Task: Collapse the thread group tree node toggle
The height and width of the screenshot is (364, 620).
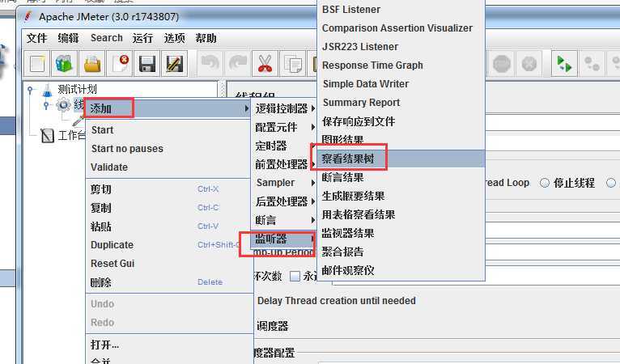Action: point(46,105)
